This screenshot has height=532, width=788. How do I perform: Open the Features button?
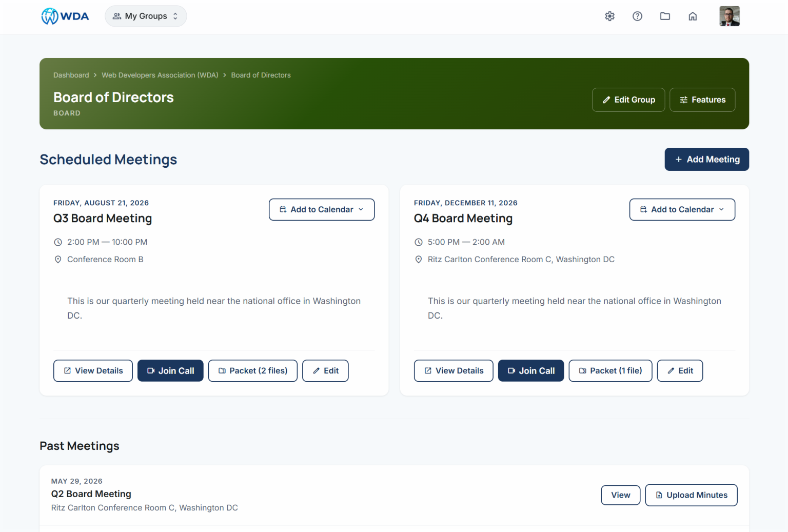pos(702,100)
